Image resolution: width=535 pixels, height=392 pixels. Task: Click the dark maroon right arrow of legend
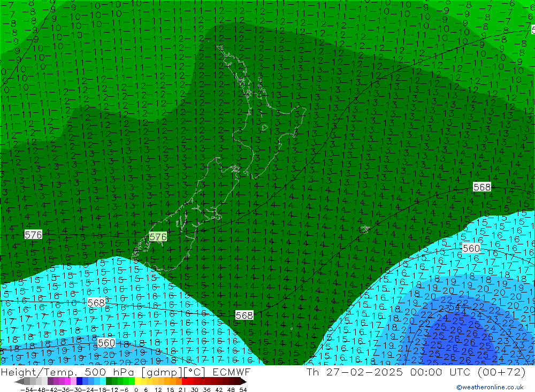pyautogui.click(x=243, y=382)
